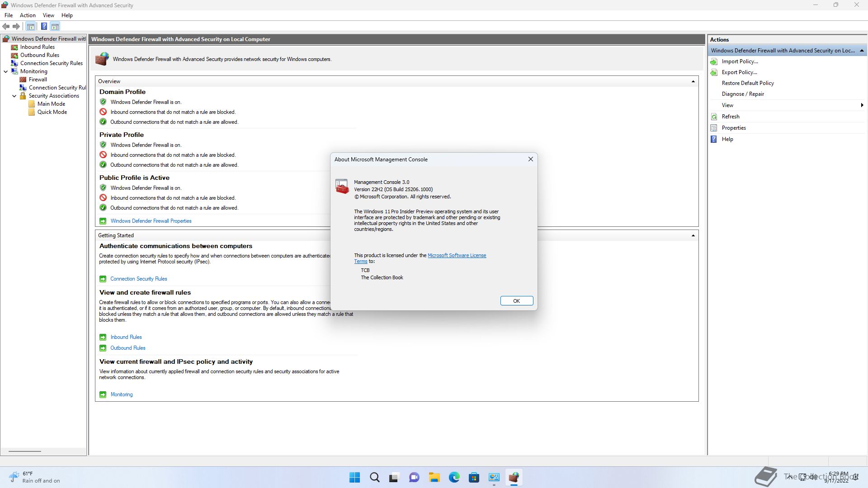Click the Show/Hide Action Pane toolbar icon
The height and width of the screenshot is (488, 868).
click(55, 26)
